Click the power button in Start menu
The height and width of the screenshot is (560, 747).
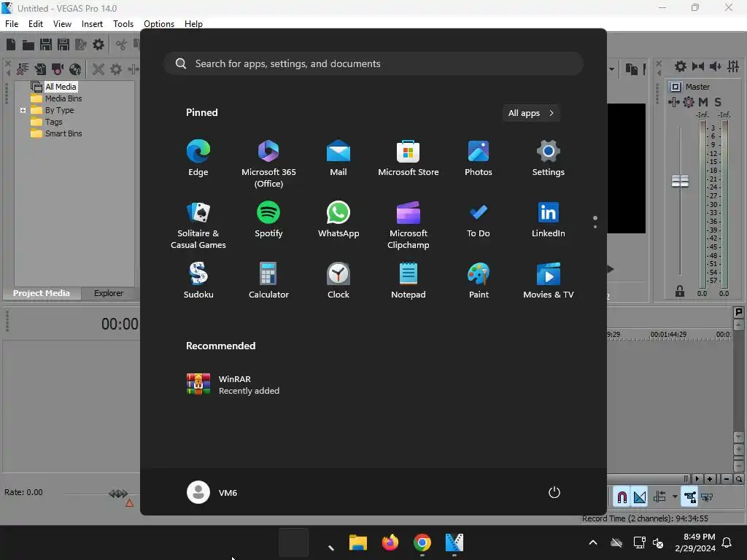click(554, 492)
